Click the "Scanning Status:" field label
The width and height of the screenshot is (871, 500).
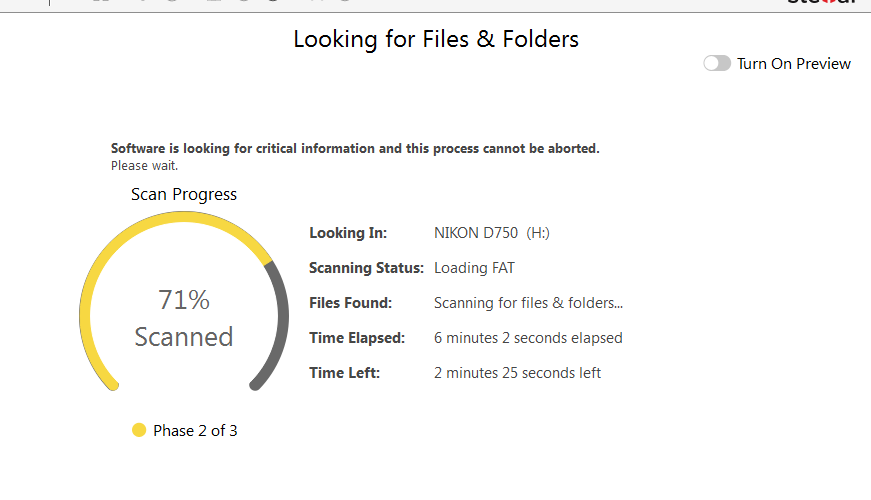point(366,268)
